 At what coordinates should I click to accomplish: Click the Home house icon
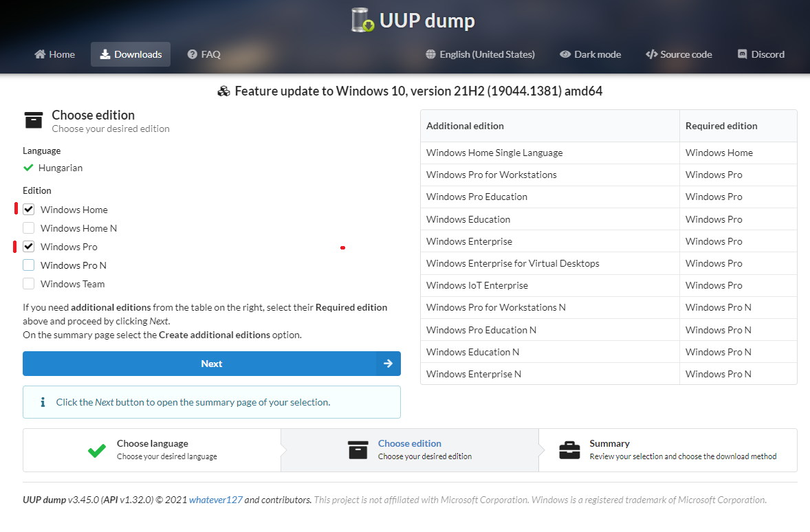click(40, 54)
